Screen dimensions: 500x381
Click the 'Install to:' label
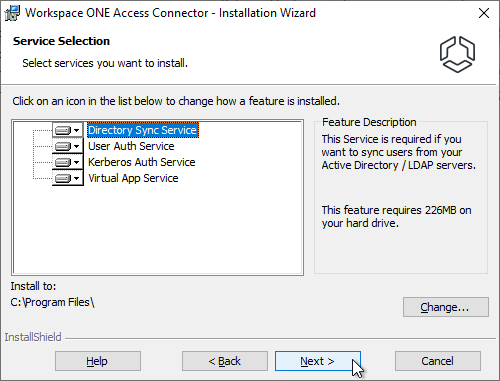(33, 286)
